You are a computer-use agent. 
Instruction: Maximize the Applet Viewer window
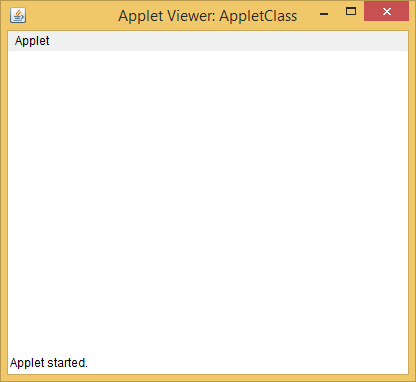pyautogui.click(x=351, y=12)
